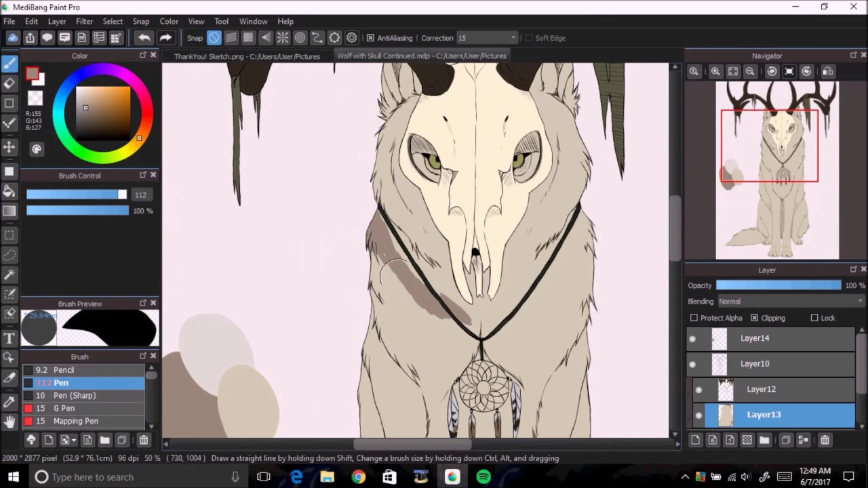
Task: Delete layer with Layer panel trash icon
Action: (825, 441)
